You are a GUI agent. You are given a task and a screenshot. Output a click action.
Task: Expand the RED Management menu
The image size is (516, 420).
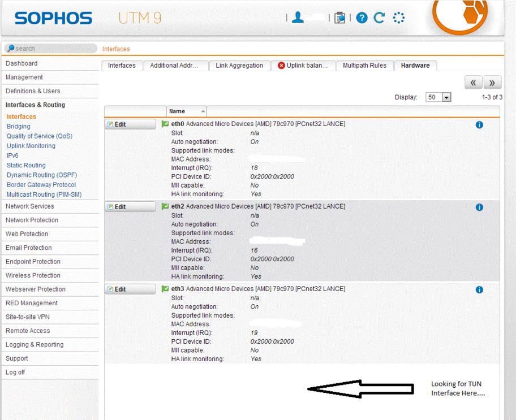pos(50,303)
